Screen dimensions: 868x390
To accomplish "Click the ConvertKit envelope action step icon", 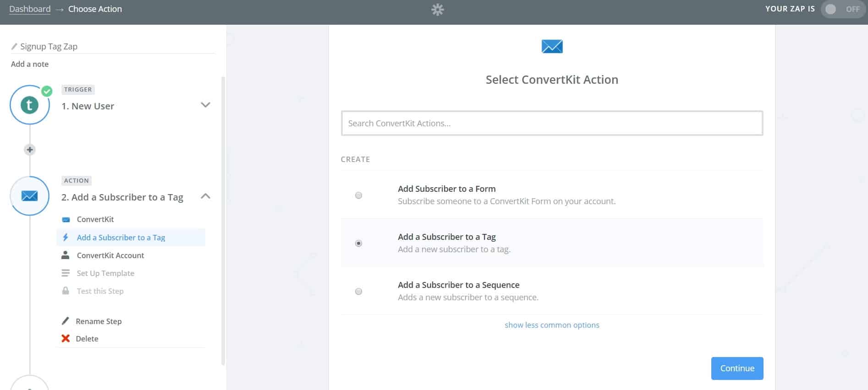I will 30,196.
